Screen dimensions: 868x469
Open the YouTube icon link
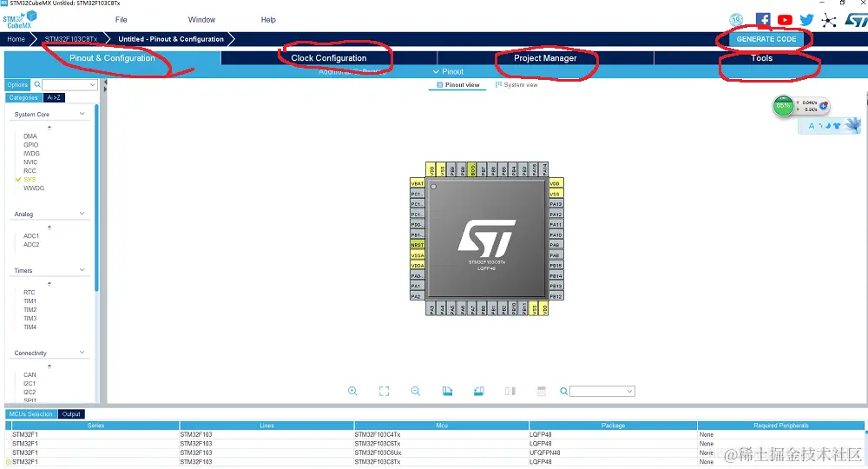[x=785, y=20]
